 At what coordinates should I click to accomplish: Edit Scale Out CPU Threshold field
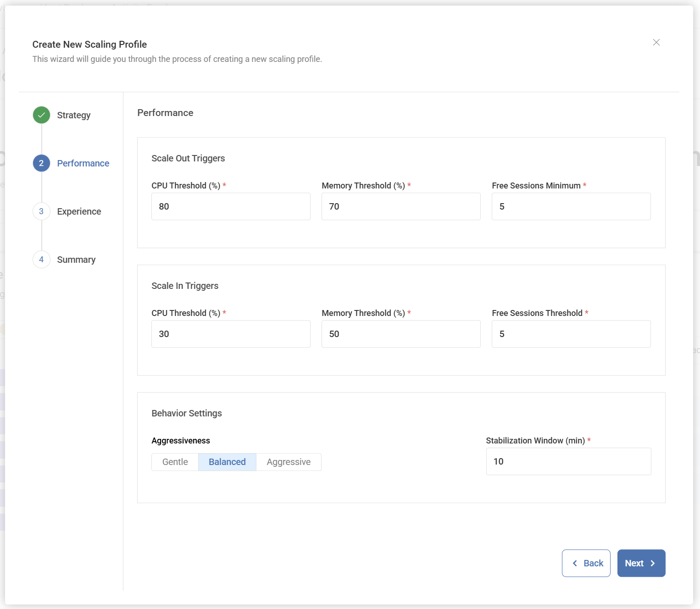click(x=231, y=206)
